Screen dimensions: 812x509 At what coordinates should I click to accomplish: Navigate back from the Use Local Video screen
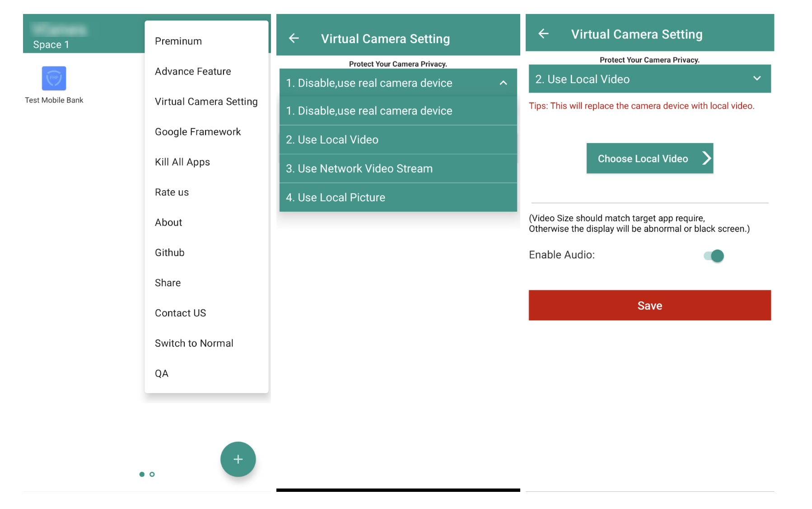click(544, 33)
